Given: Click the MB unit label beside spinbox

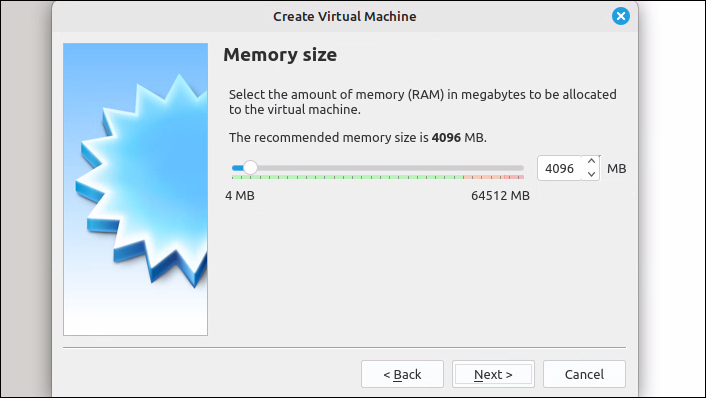Looking at the screenshot, I should point(616,168).
